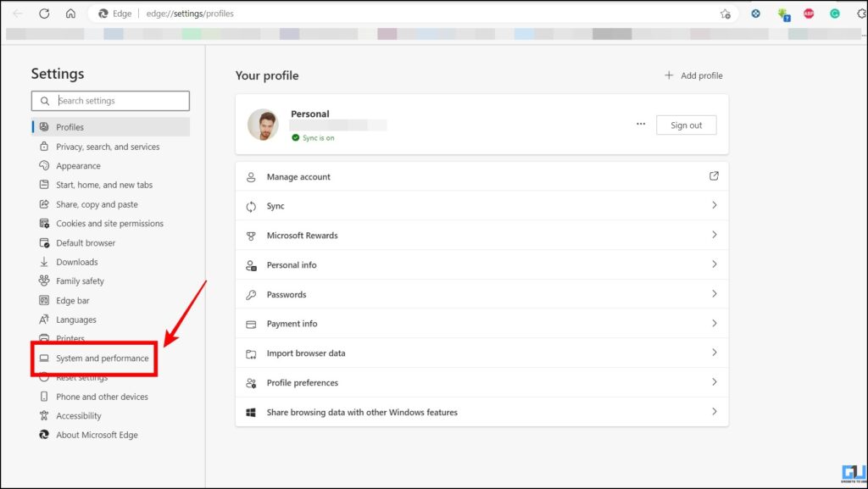Open site info via the Edge logo chip
Image resolution: width=868 pixels, height=489 pixels.
tap(115, 14)
